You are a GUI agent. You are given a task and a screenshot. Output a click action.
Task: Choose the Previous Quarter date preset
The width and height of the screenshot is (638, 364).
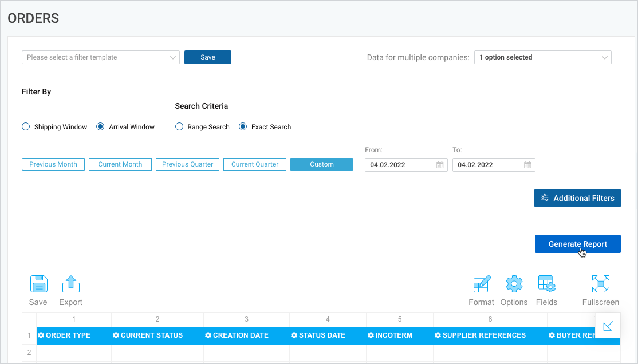(x=188, y=164)
